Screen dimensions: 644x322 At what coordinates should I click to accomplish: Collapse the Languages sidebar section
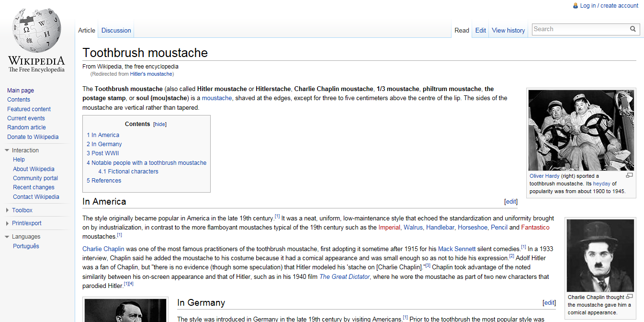7,237
